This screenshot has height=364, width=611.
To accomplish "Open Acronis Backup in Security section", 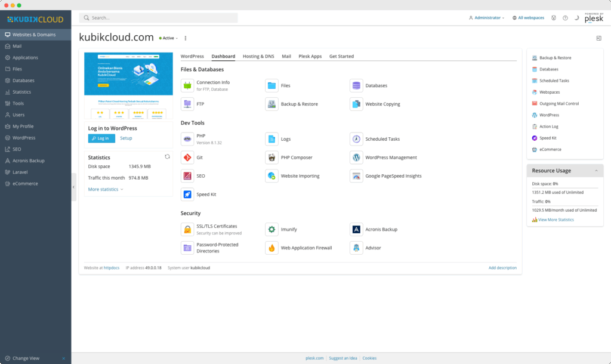I will 374,230.
